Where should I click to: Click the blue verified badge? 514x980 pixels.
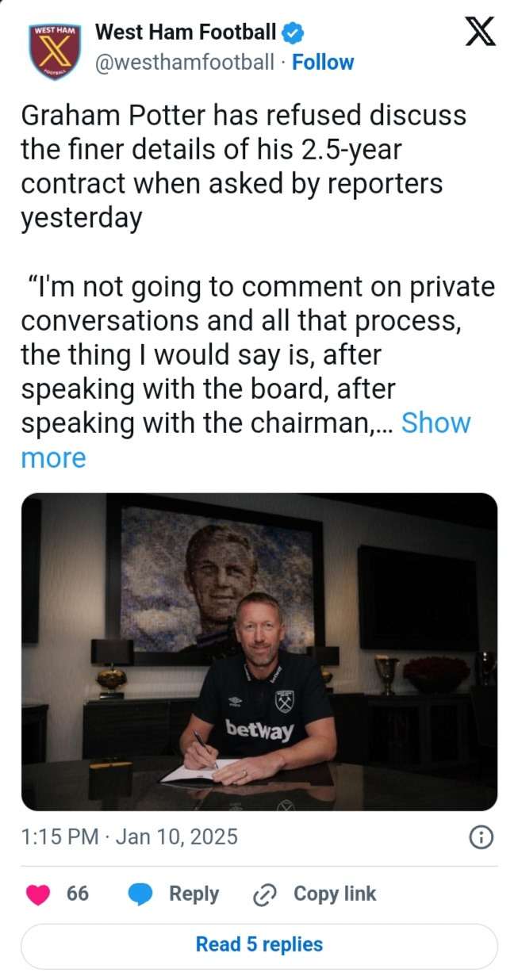(293, 33)
